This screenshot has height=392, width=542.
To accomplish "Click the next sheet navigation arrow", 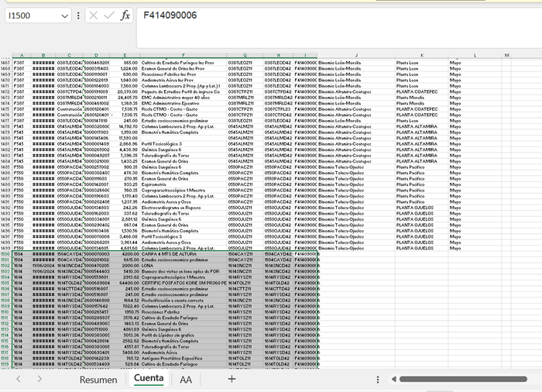I will [x=39, y=379].
